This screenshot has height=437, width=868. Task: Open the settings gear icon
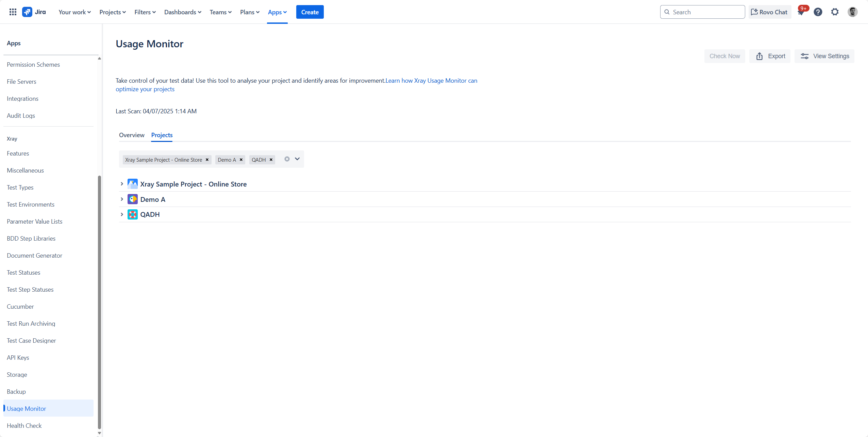835,12
